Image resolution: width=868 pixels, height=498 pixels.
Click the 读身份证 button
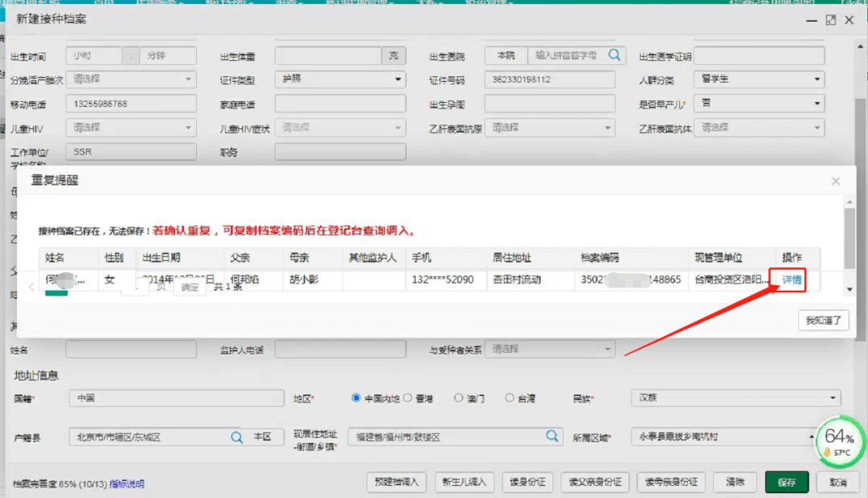pyautogui.click(x=528, y=483)
